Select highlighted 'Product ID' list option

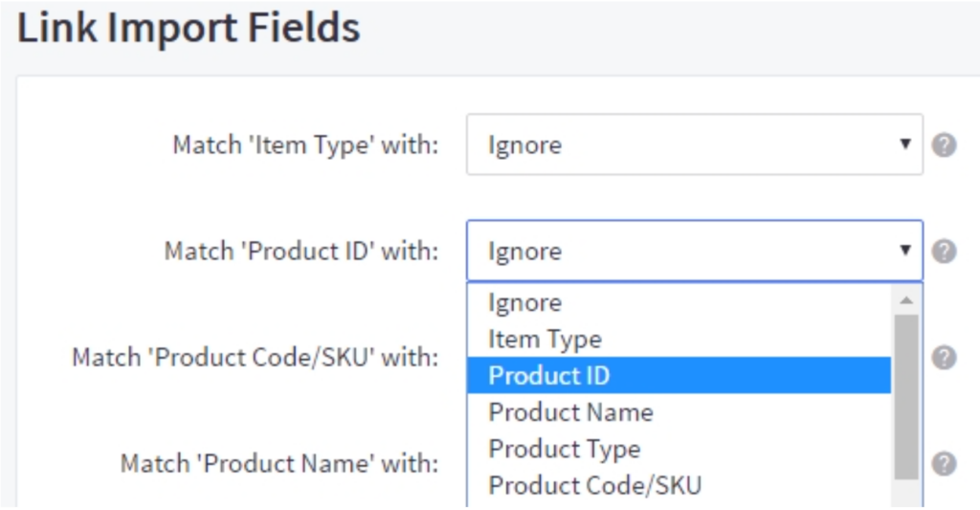click(548, 376)
